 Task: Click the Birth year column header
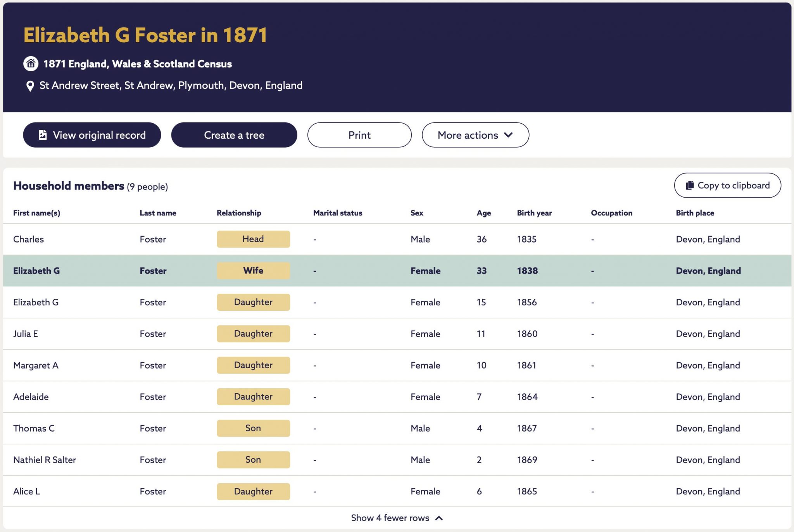point(534,213)
